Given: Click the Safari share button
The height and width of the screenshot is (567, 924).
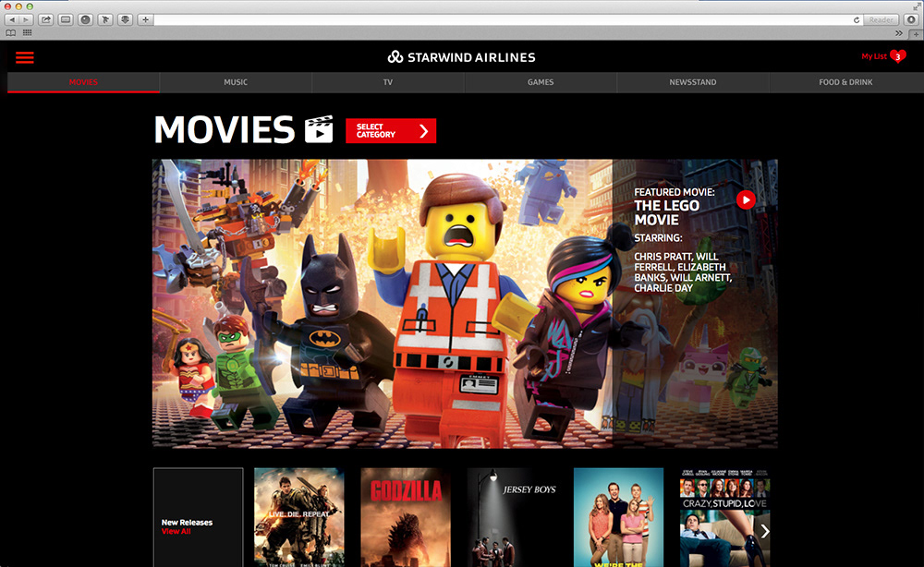Looking at the screenshot, I should pos(45,19).
